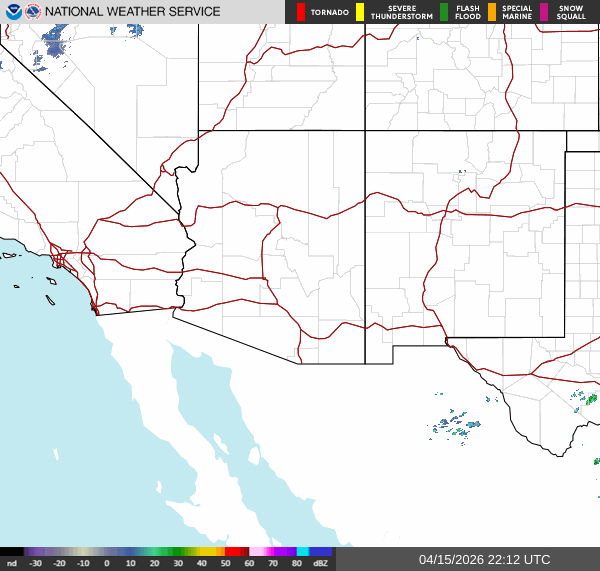Click the 50 mark on the dBZ scale
The image size is (600, 571).
(x=226, y=563)
